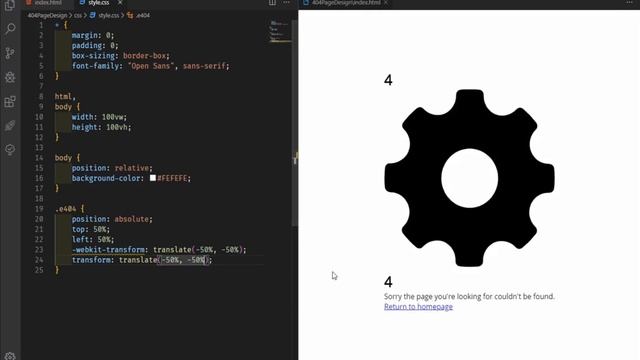Click the '4' above the gear
Viewport: 640px width, 360px height.
point(388,80)
